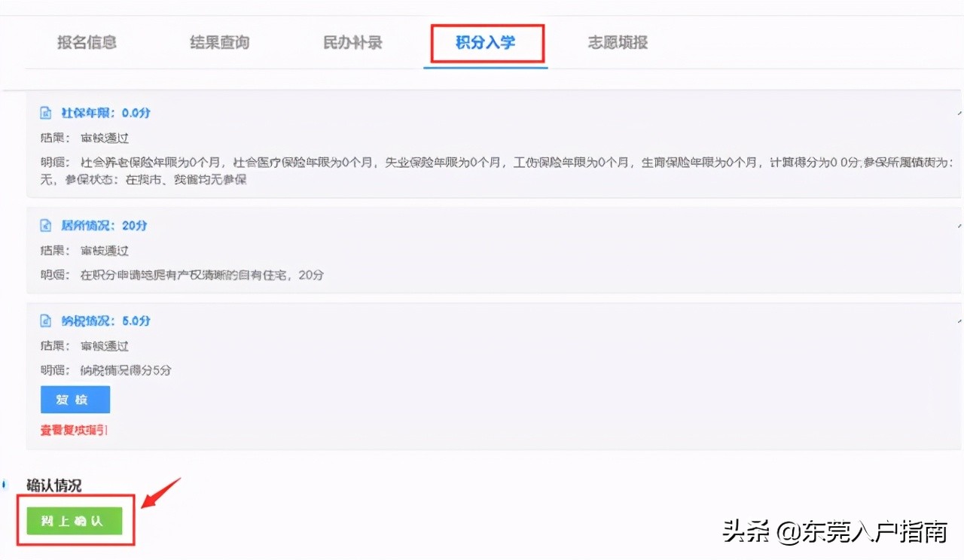This screenshot has width=964, height=560.
Task: Click the document icon beside 社保年限
Action: pyautogui.click(x=46, y=113)
